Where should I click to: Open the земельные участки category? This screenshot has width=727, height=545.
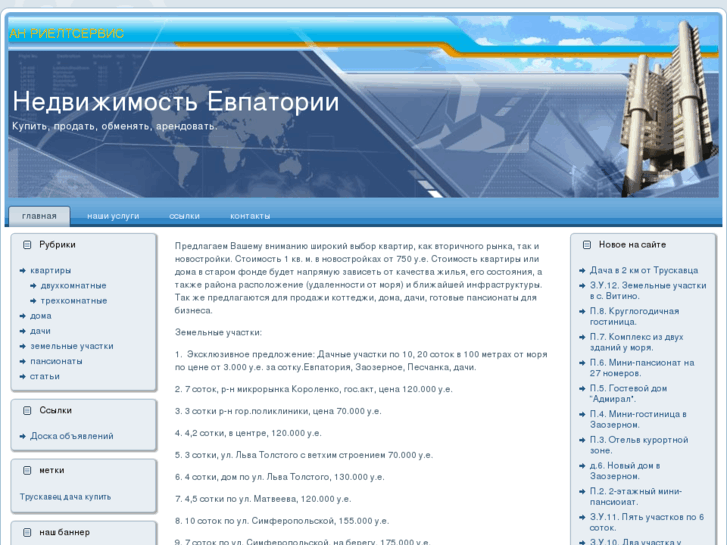pos(72,346)
